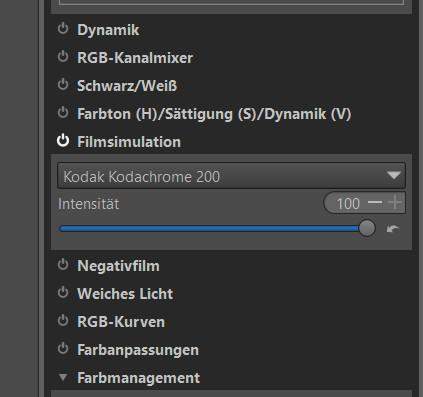Enable the Dynamik tool power icon
Viewport: 423px width, 397px height.
[63, 29]
